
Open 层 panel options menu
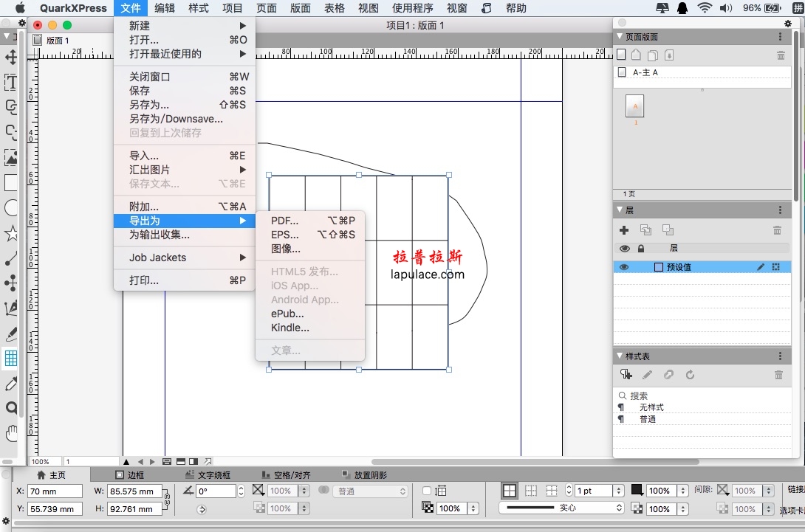[x=781, y=210]
